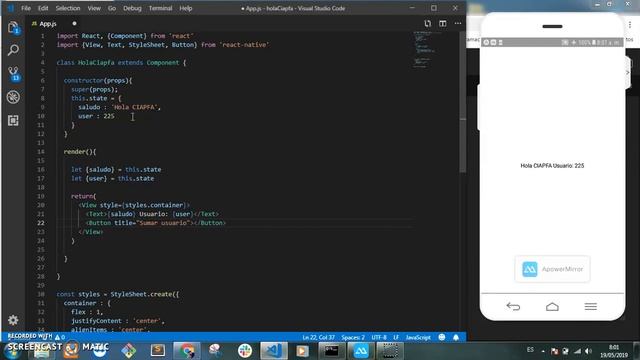640x360 pixels.
Task: Open the File menu
Action: (x=26, y=8)
